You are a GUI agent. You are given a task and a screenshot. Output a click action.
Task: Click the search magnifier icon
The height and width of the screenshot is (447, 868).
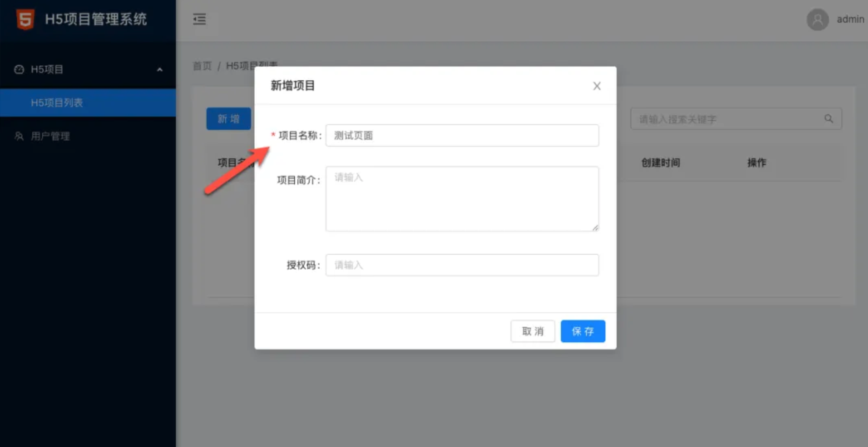829,119
